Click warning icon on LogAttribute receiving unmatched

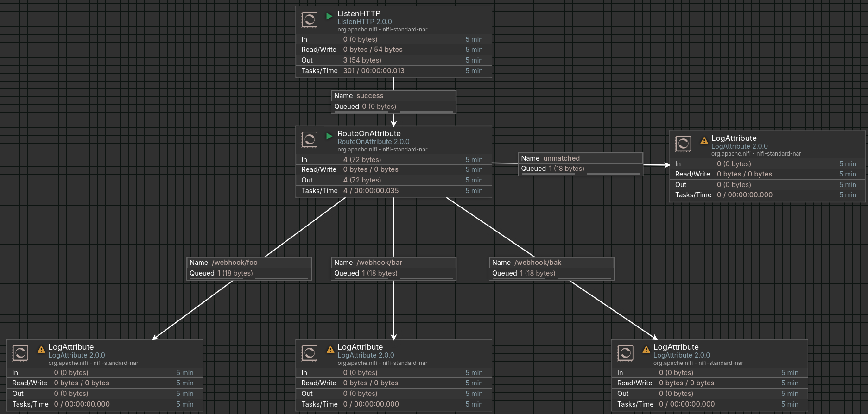point(704,141)
